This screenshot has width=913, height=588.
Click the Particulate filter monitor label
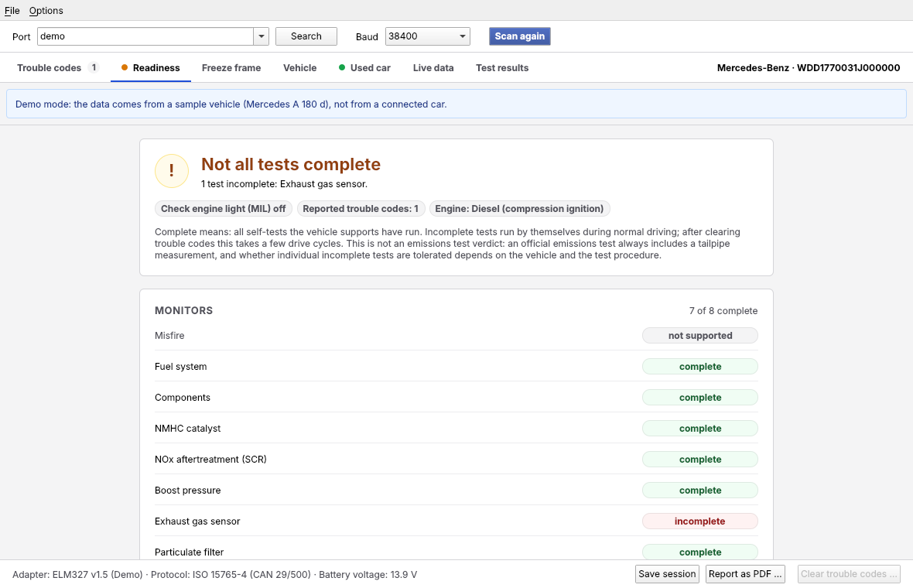coord(190,552)
